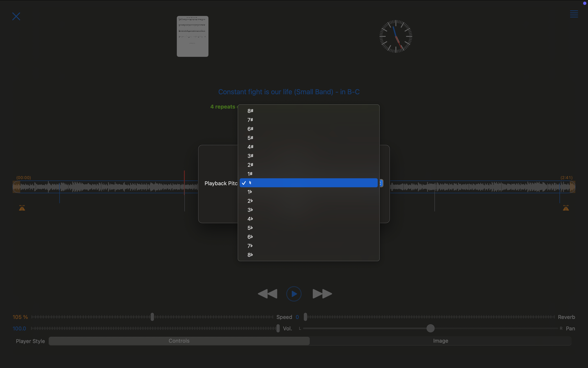Select 8♭ pitch option
This screenshot has width=588, height=368.
(x=308, y=255)
